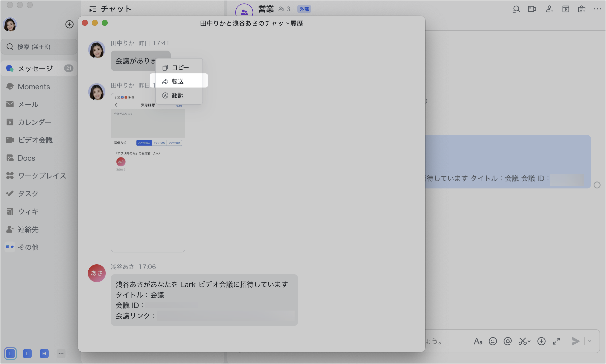Click the briefcase-plus icon in chat header

click(582, 9)
